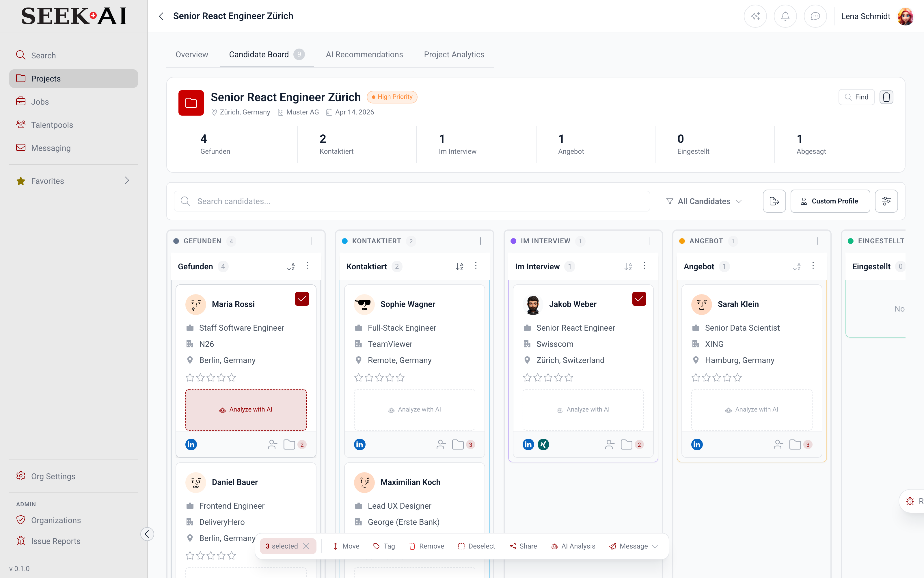This screenshot has width=924, height=578.
Task: Open All Candidates filter dropdown
Action: (704, 201)
